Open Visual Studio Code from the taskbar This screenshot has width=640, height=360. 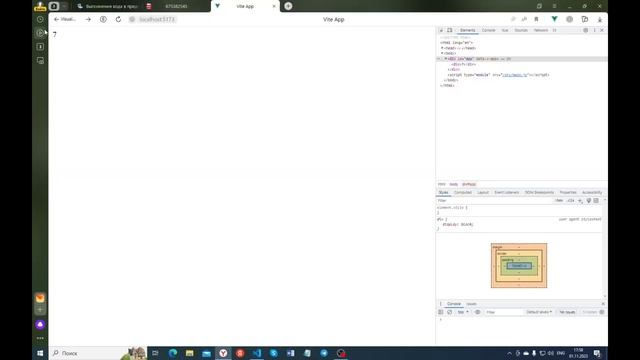pos(257,353)
